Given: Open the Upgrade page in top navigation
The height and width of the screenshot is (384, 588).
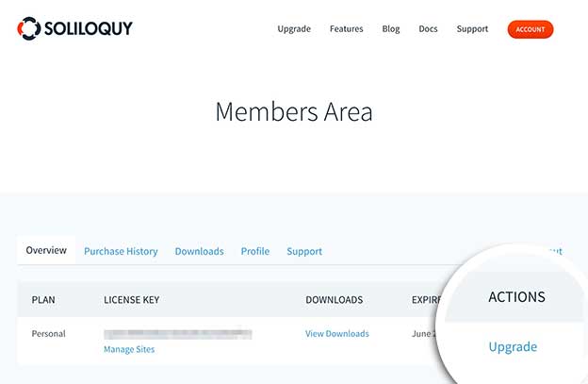Looking at the screenshot, I should pos(294,29).
